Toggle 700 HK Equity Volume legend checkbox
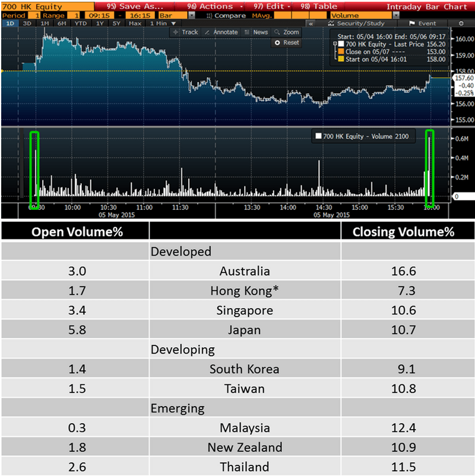The image size is (475, 476). tap(318, 136)
